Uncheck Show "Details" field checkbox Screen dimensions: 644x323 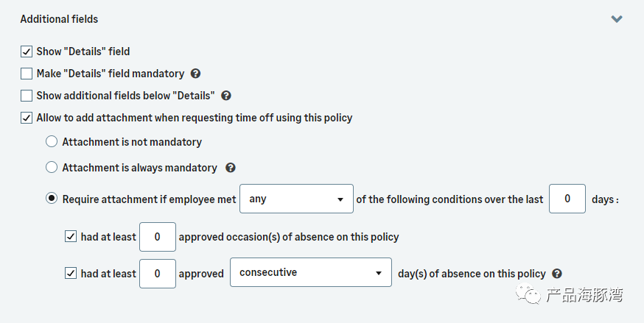(x=27, y=52)
